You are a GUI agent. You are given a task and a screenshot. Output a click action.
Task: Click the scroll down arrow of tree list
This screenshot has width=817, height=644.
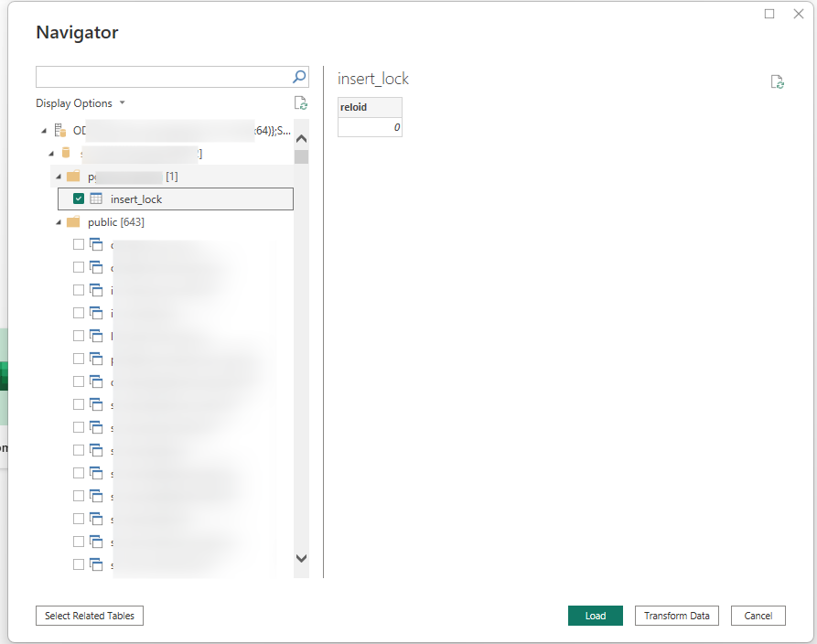[x=301, y=558]
